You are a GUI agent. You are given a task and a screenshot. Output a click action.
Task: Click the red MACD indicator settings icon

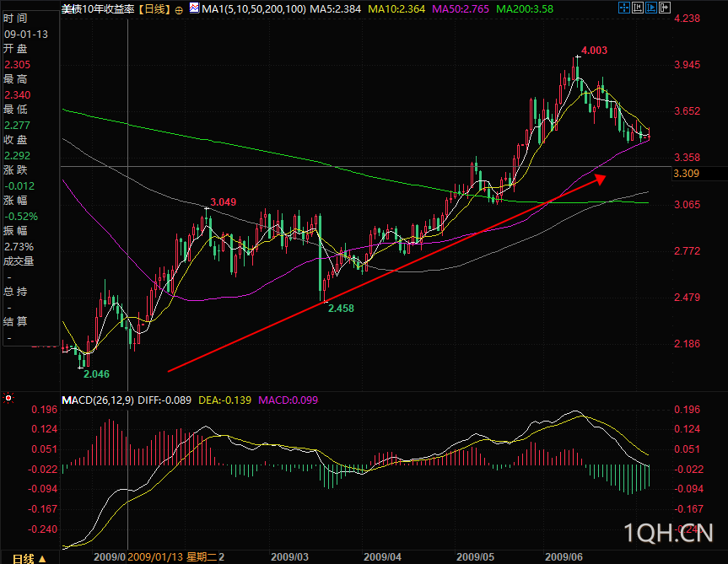[8, 398]
